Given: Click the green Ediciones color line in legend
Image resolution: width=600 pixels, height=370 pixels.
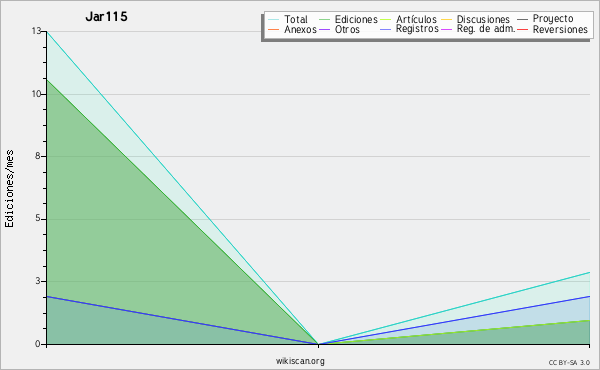Looking at the screenshot, I should [324, 20].
